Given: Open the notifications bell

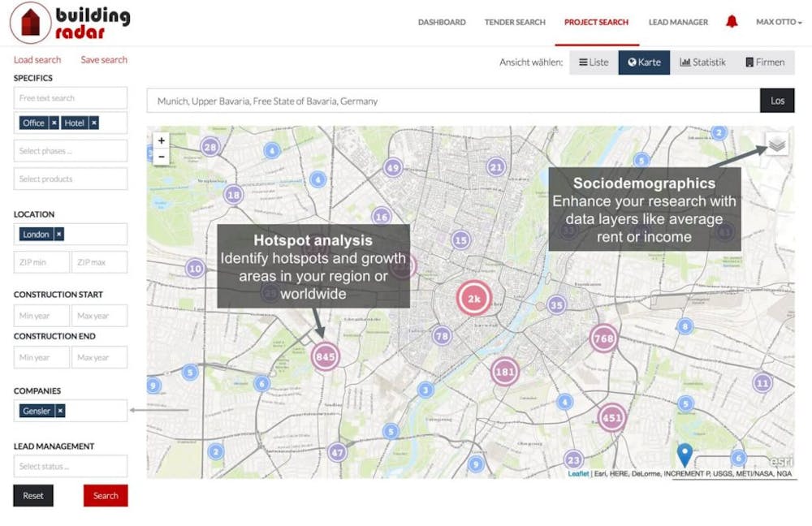Looking at the screenshot, I should coord(732,22).
